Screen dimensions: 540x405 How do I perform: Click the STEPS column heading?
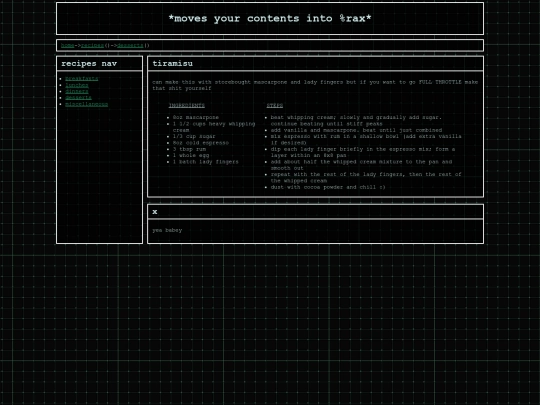click(275, 105)
